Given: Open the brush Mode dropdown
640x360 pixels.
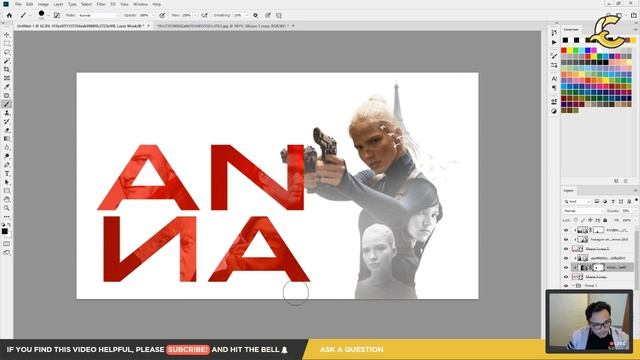Looking at the screenshot, I should click(x=98, y=16).
